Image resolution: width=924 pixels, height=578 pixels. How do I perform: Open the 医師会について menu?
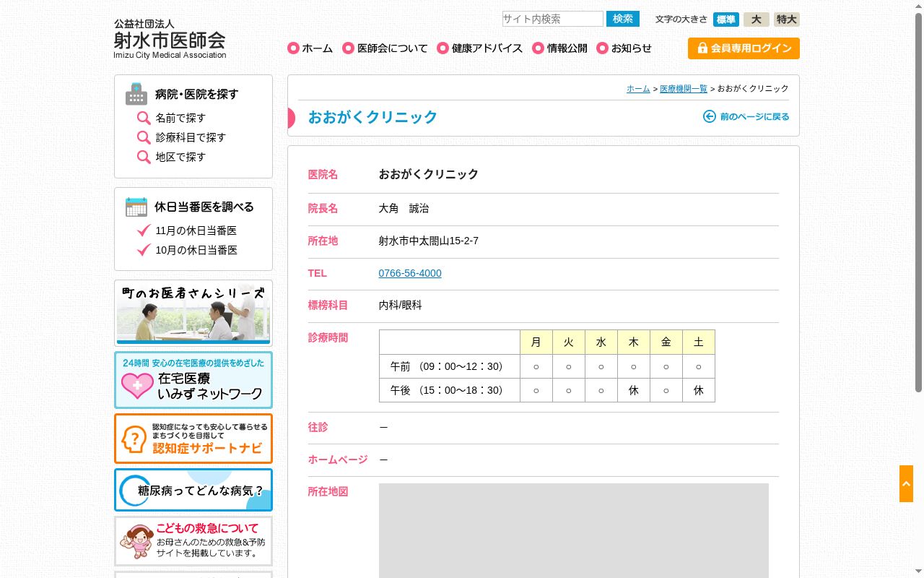[385, 48]
